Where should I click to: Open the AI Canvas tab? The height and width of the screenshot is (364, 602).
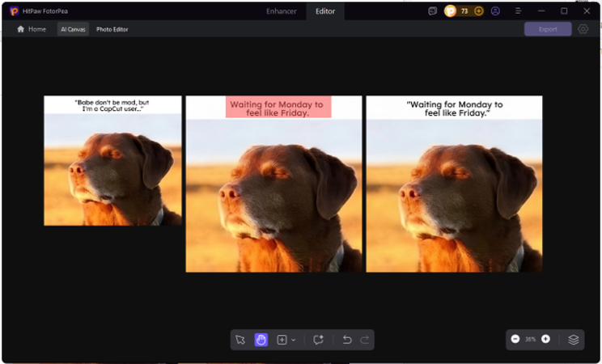point(73,29)
